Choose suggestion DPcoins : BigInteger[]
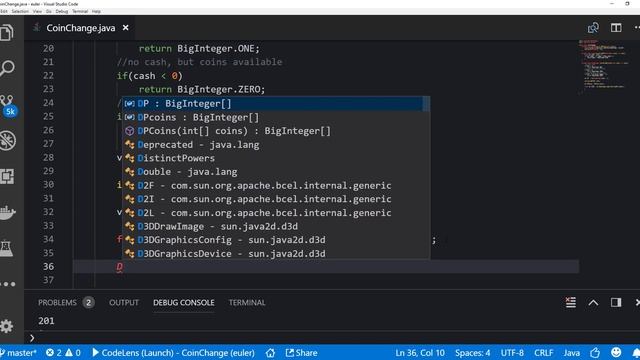This screenshot has height=360, width=640. pos(273,118)
